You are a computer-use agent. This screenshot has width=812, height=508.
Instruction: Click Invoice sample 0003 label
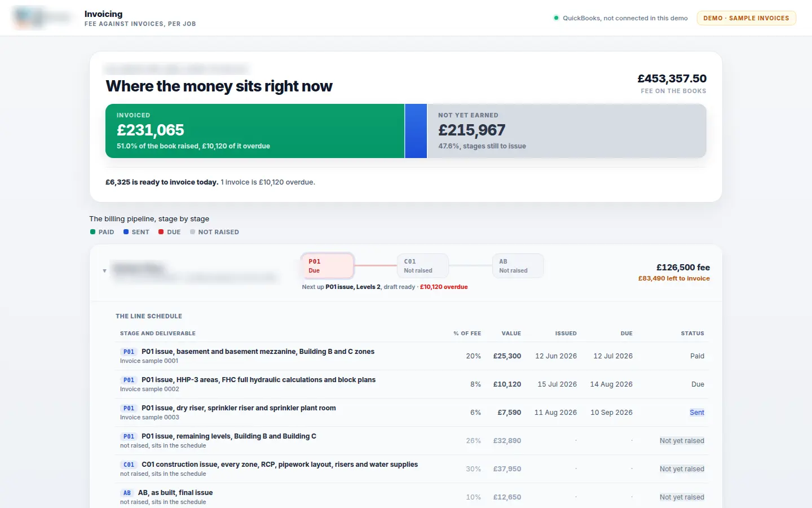coord(149,417)
